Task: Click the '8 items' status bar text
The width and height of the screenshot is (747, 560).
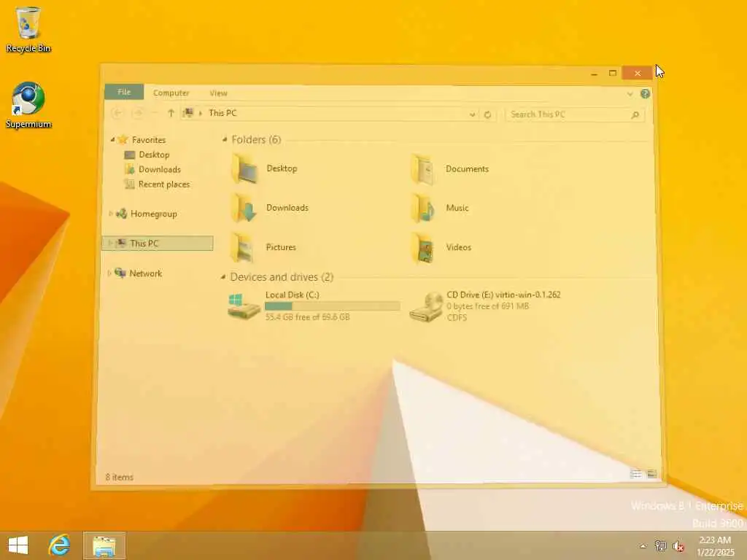Action: [x=119, y=477]
